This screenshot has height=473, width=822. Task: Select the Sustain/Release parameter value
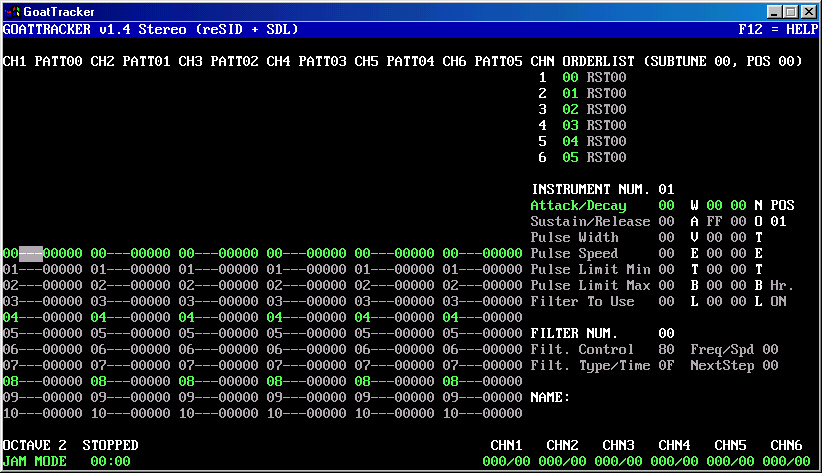tap(666, 221)
